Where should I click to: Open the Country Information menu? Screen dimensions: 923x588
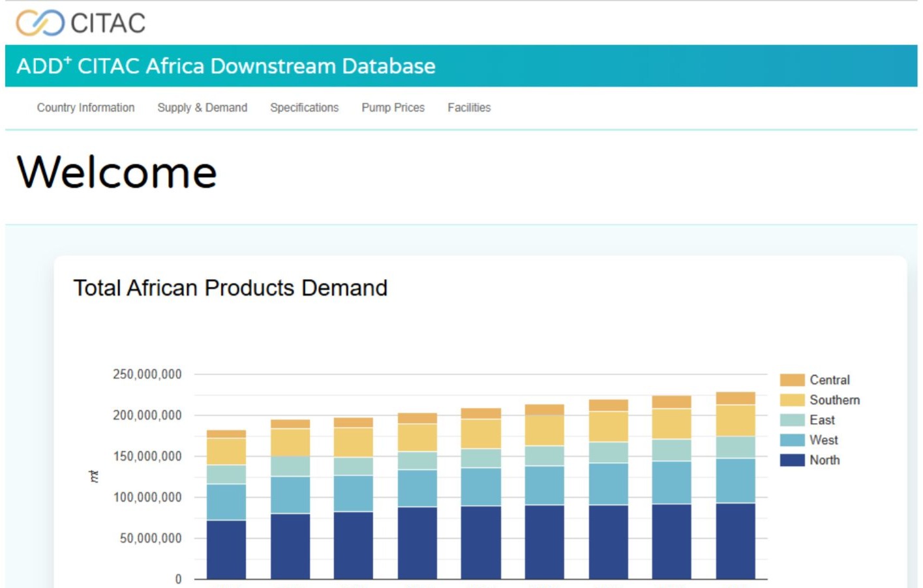coord(85,108)
